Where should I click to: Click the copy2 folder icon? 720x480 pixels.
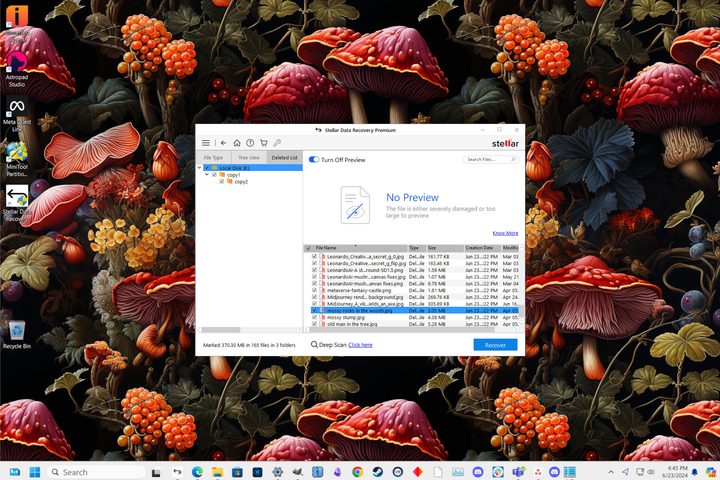pyautogui.click(x=230, y=181)
